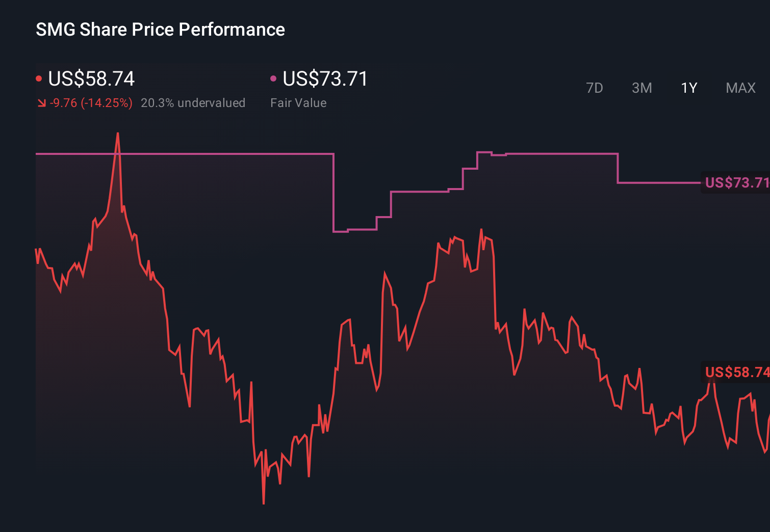Toggle the Fair Value series visibility

pyautogui.click(x=325, y=79)
